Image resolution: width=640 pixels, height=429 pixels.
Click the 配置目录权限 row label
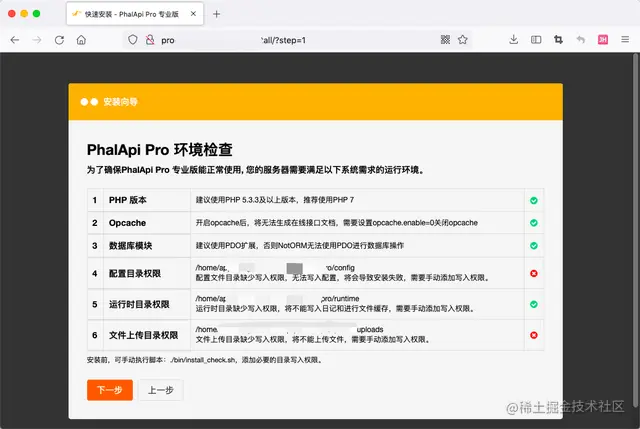click(135, 273)
